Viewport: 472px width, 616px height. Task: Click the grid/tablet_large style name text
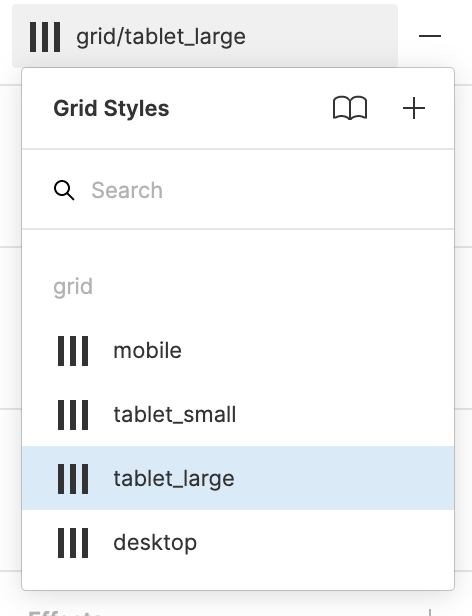[161, 37]
